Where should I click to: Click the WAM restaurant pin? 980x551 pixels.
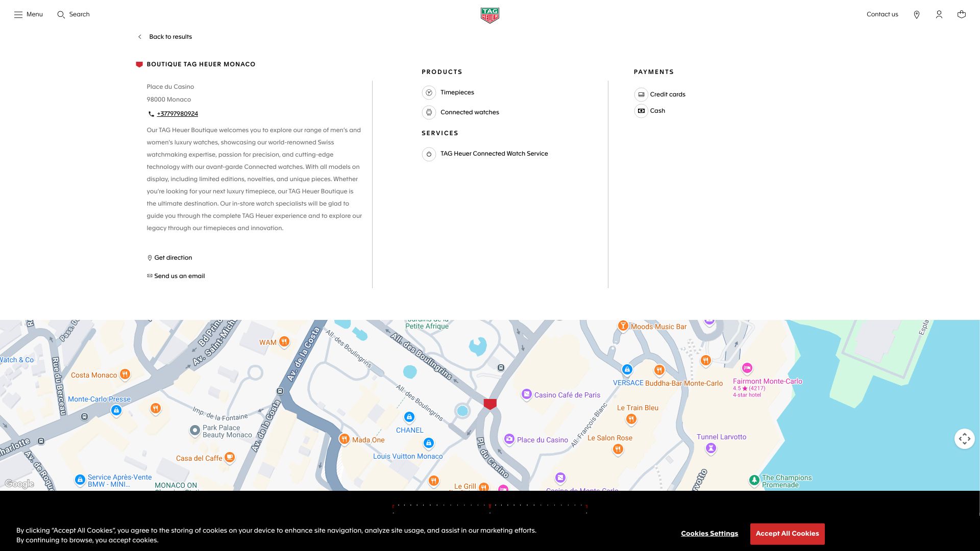click(x=284, y=342)
